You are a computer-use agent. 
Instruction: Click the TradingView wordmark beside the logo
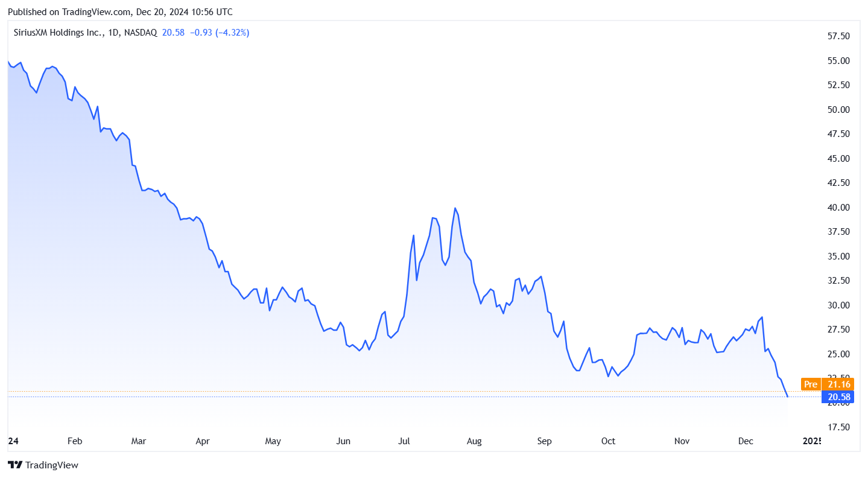tap(52, 465)
